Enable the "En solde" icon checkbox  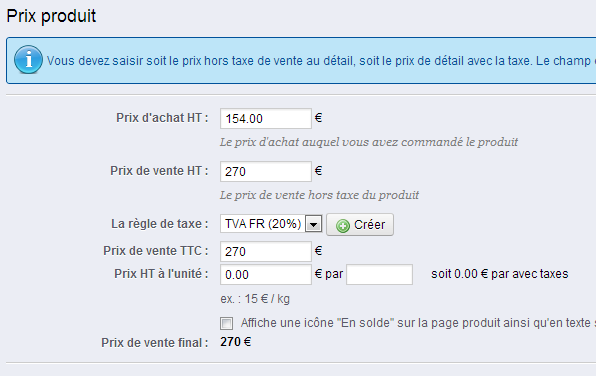(227, 324)
